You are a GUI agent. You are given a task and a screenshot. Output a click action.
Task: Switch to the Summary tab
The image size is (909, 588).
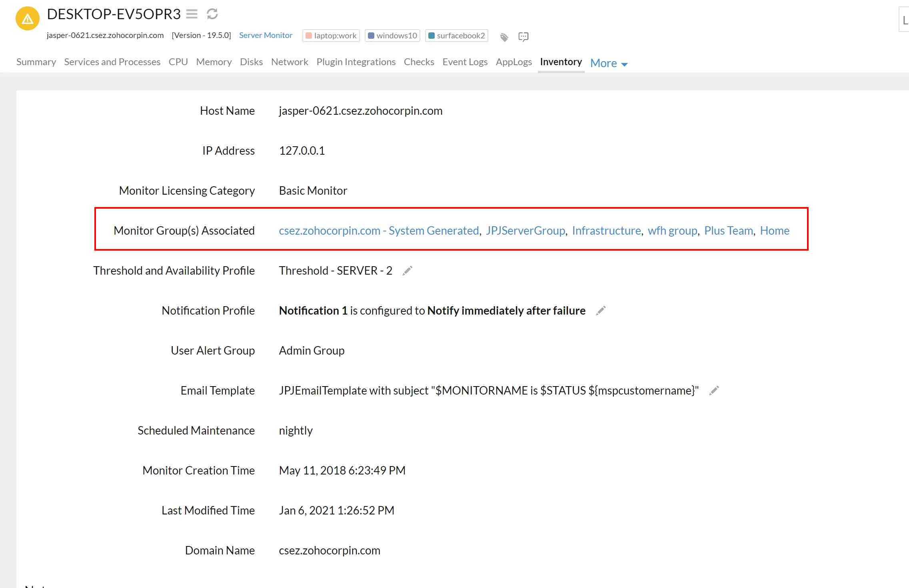pyautogui.click(x=36, y=62)
